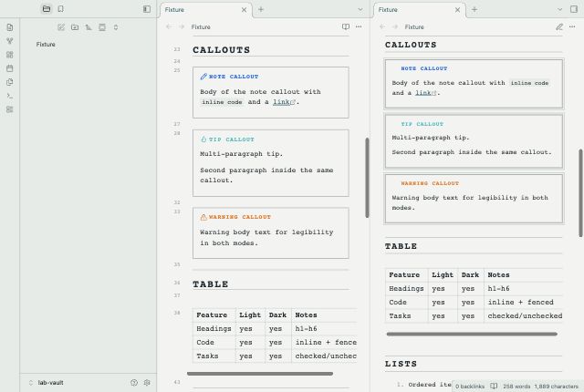Screen dimensions: 584x392
Task: Add new tab in right pane
Action: point(474,9)
